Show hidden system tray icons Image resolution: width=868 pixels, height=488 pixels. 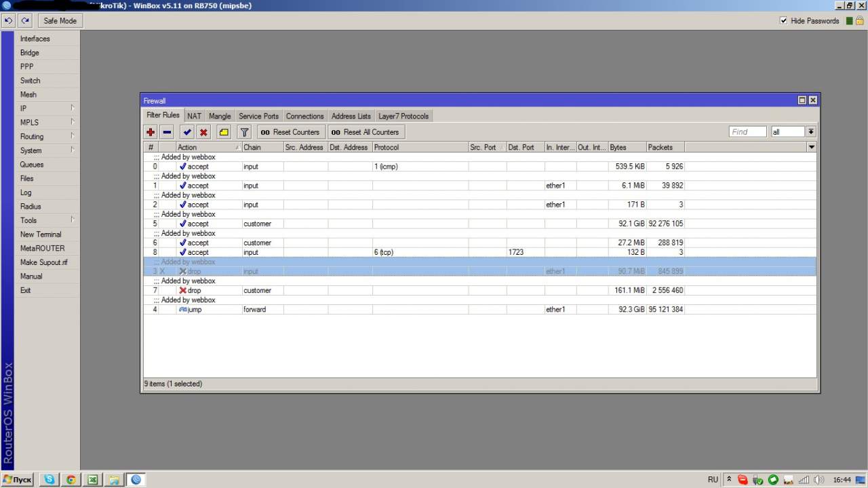[x=729, y=479]
